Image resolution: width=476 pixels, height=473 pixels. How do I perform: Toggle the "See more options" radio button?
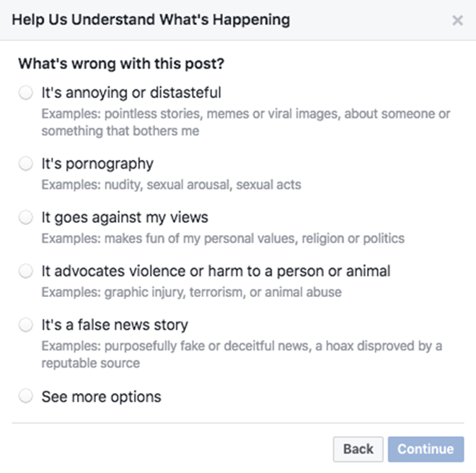coord(26,397)
